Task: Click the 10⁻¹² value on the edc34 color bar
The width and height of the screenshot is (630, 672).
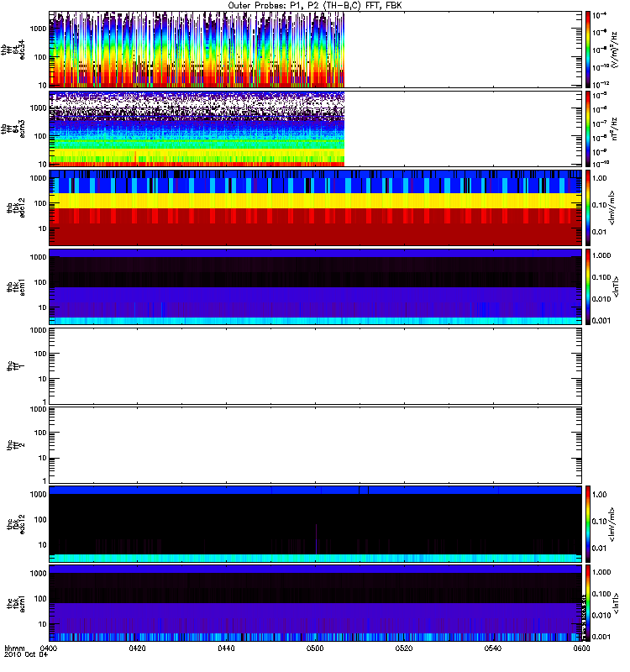Action: point(601,84)
